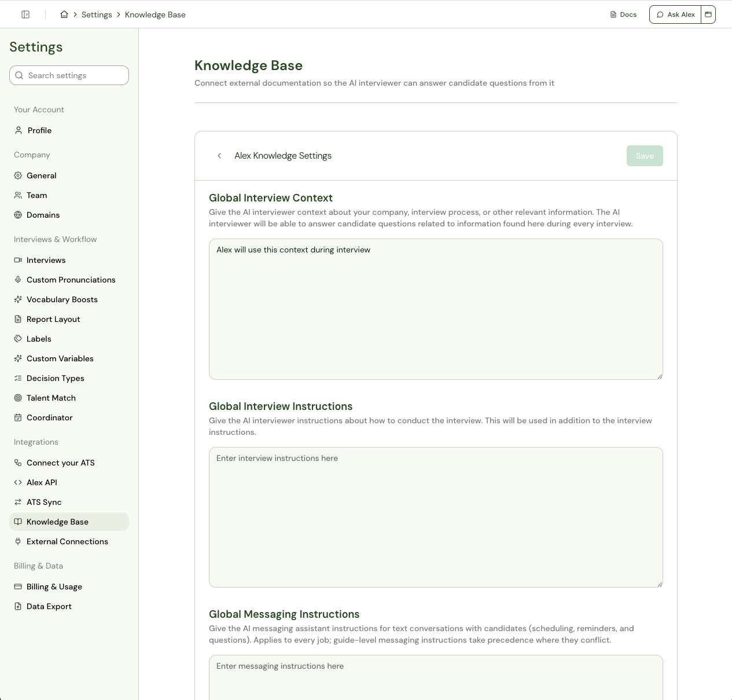Go to Domains settings
This screenshot has width=732, height=700.
coord(69,215)
